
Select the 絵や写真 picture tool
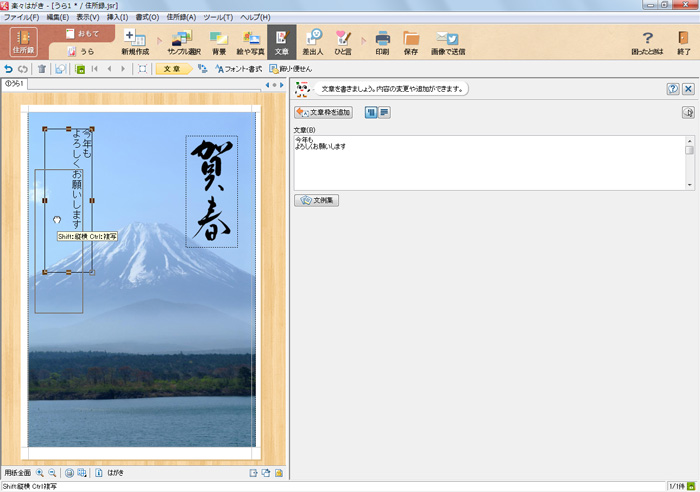(252, 42)
